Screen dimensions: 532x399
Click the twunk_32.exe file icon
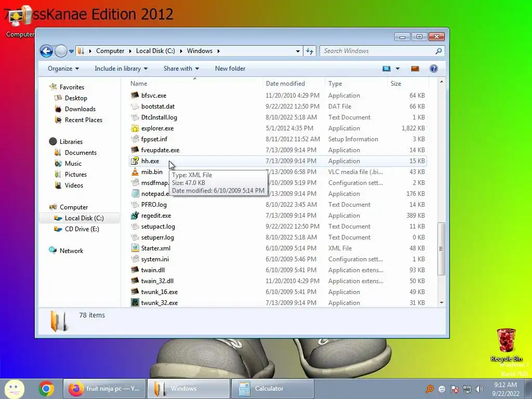pos(135,303)
